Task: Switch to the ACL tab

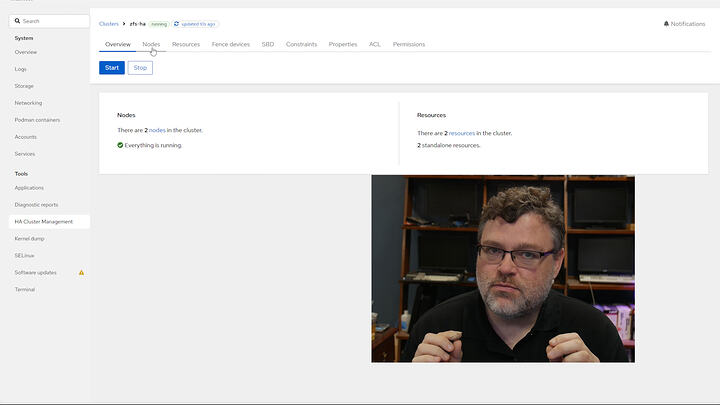Action: click(375, 45)
